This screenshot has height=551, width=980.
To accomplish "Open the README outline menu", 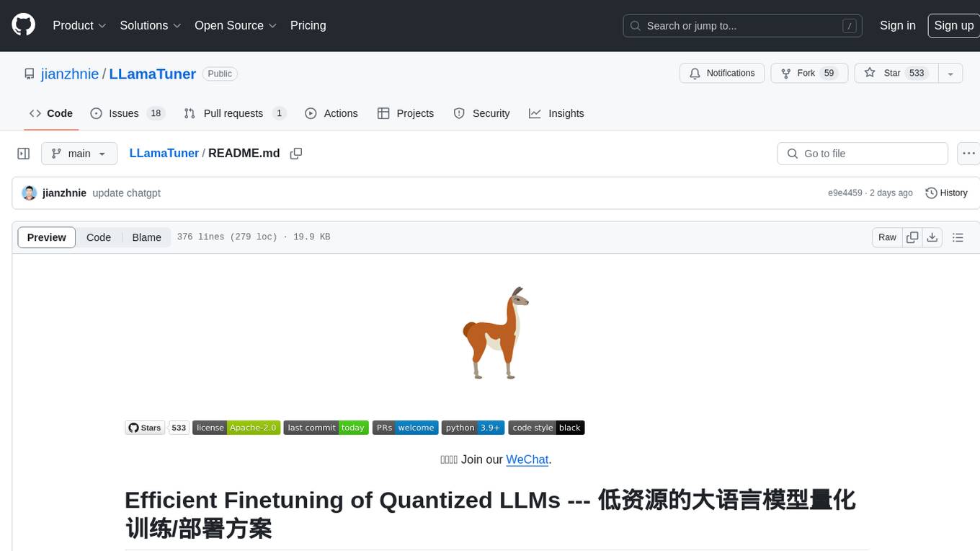I will 958,237.
